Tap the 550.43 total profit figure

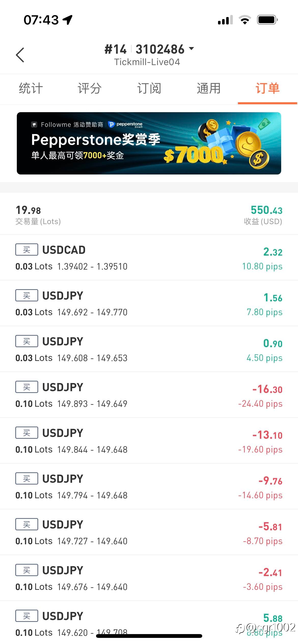tap(266, 210)
